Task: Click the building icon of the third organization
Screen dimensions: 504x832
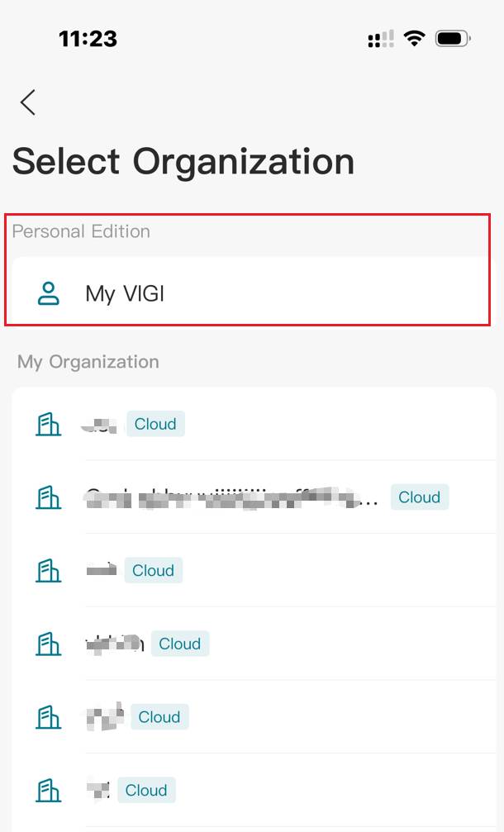Action: 48,570
